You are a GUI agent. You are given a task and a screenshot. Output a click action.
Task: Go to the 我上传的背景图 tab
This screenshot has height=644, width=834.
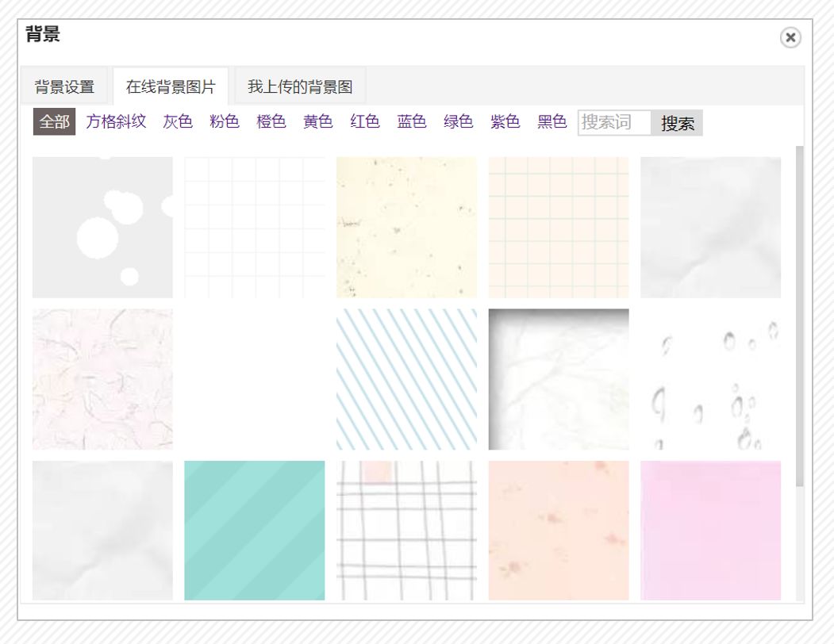pos(300,86)
